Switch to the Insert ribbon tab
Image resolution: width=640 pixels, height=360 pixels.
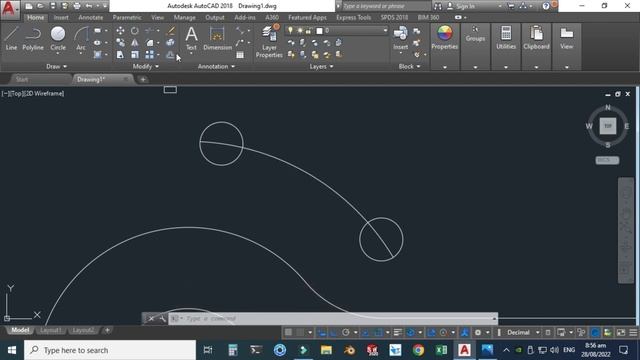61,18
